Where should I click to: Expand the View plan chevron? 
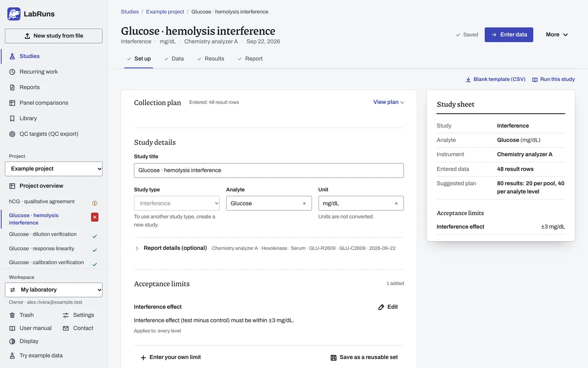tap(402, 103)
